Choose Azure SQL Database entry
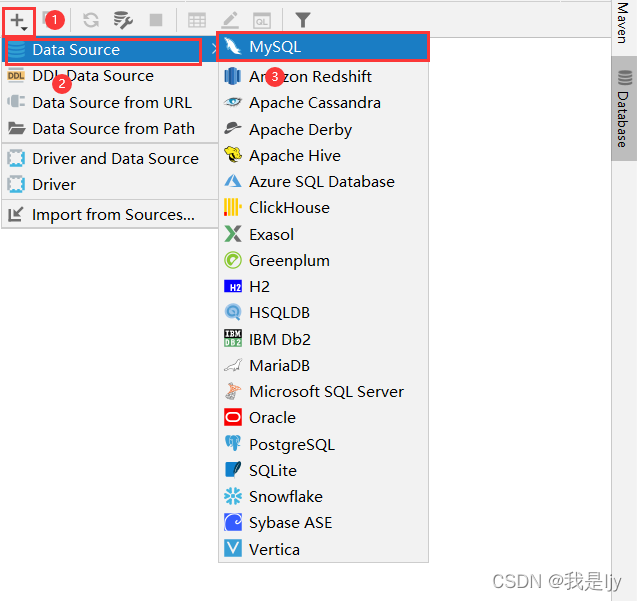The width and height of the screenshot is (637, 601). [x=323, y=182]
